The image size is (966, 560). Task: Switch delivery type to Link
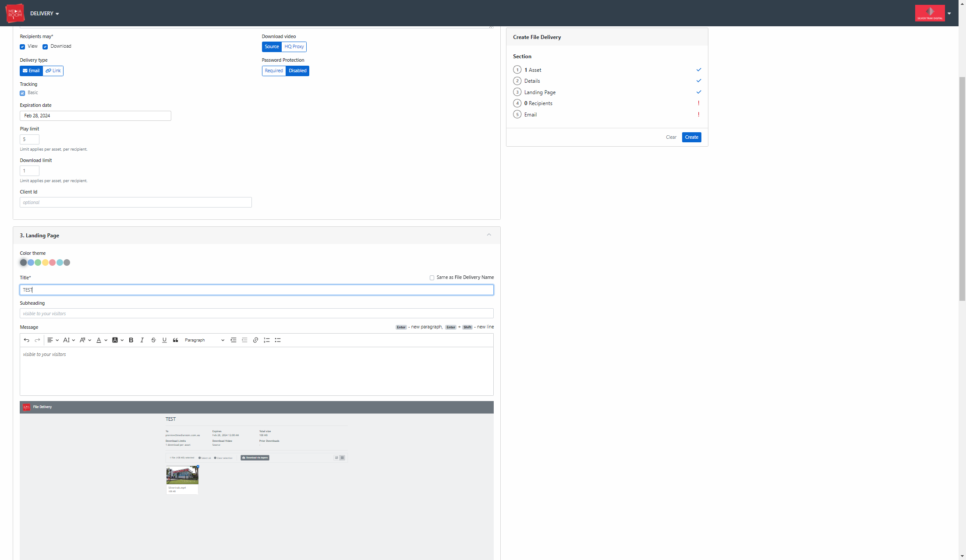point(53,71)
